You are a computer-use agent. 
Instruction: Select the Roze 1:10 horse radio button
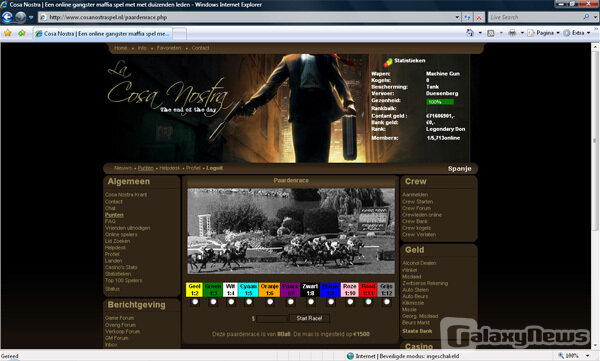pos(350,302)
